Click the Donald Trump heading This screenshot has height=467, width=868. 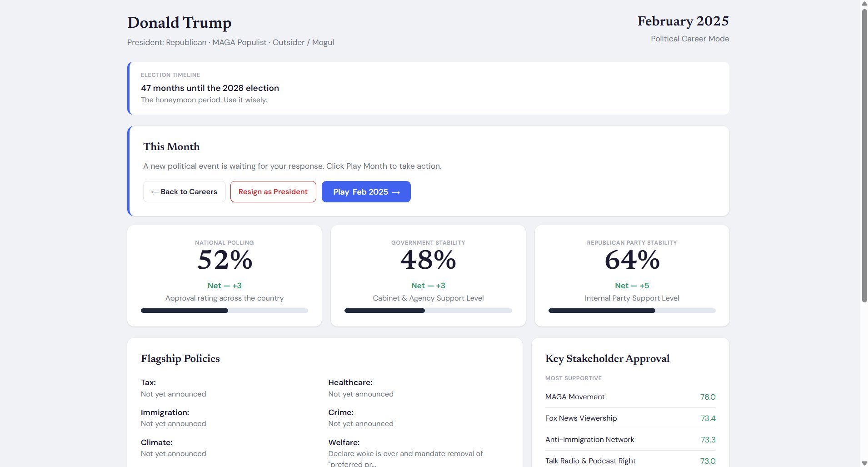(179, 22)
